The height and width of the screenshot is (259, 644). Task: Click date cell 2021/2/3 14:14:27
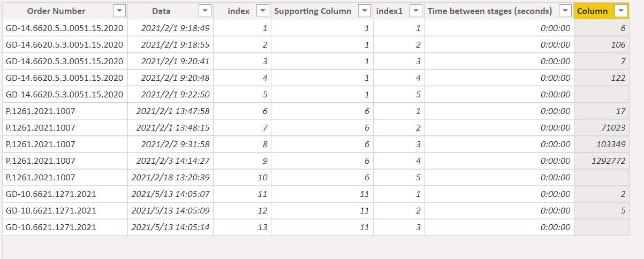(x=170, y=161)
